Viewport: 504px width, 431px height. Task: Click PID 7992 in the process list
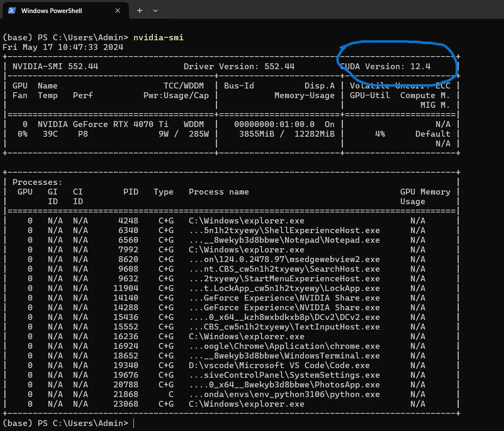pyautogui.click(x=128, y=249)
